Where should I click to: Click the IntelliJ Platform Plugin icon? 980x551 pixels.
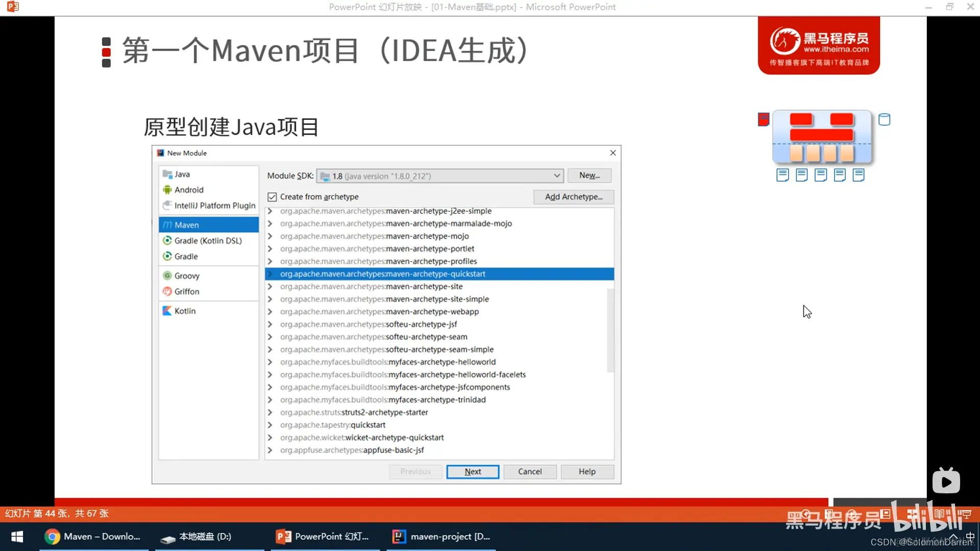pos(167,205)
